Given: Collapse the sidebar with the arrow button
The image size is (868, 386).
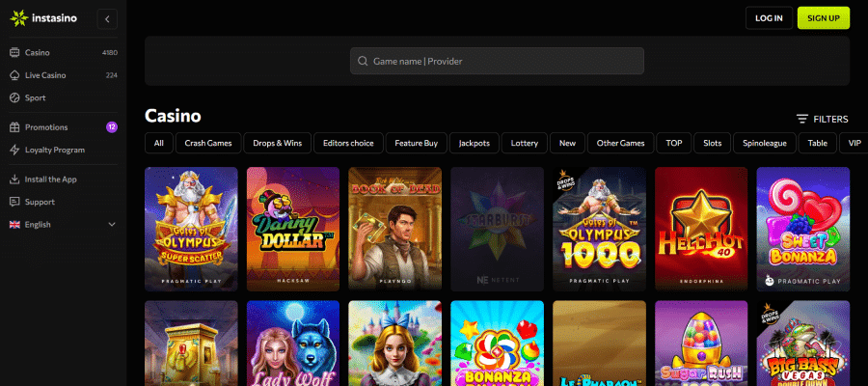Looking at the screenshot, I should tap(107, 19).
